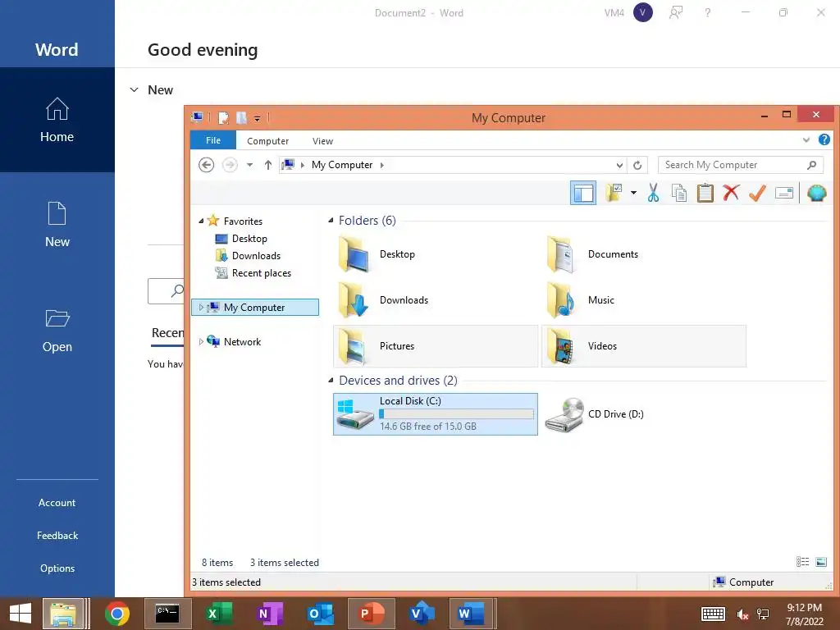The image size is (840, 630).
Task: Select the Music folder
Action: pos(643,300)
